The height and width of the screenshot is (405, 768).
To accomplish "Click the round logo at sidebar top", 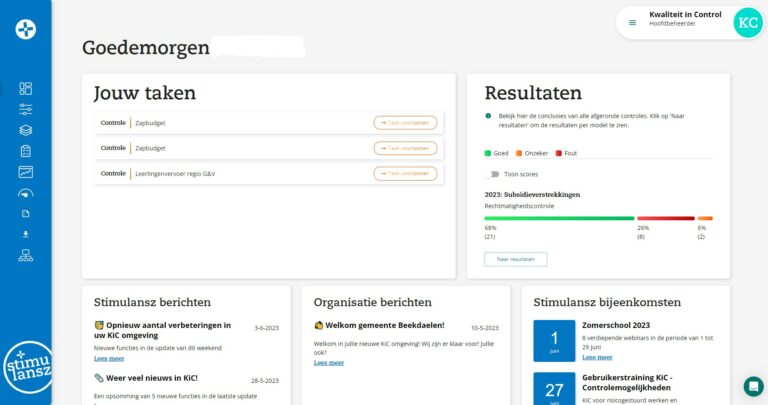I will [26, 29].
